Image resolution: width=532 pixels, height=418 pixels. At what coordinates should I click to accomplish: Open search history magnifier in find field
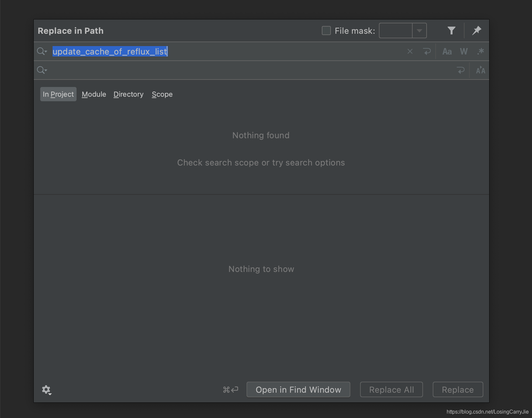pos(42,51)
